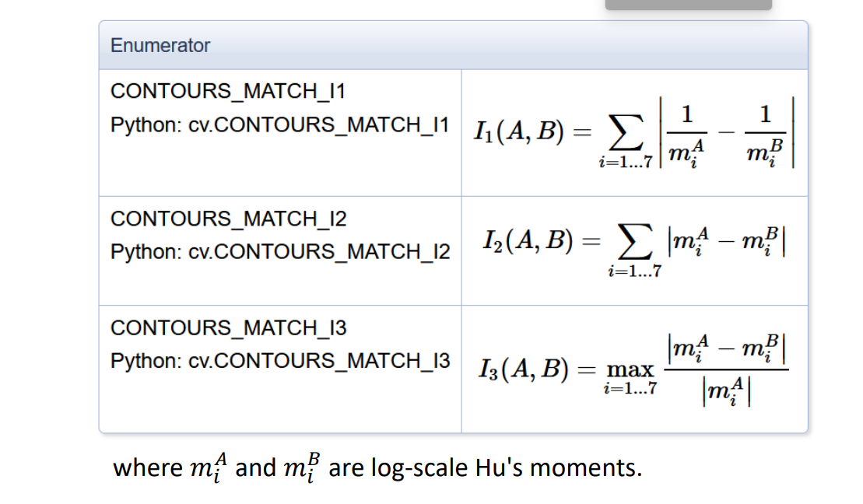Click the summation sign in I1 formula

click(625, 132)
